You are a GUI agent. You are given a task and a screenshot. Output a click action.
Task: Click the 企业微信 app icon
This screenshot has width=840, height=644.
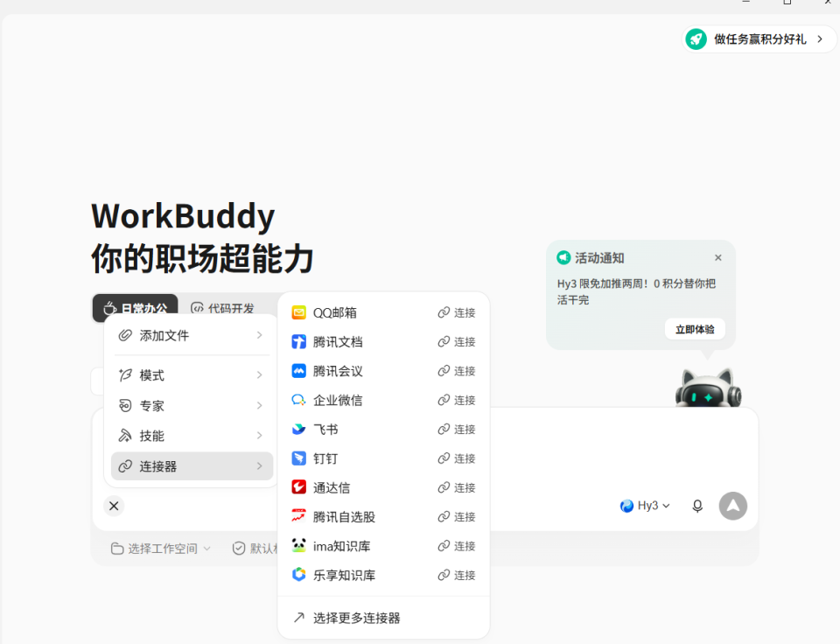[298, 400]
